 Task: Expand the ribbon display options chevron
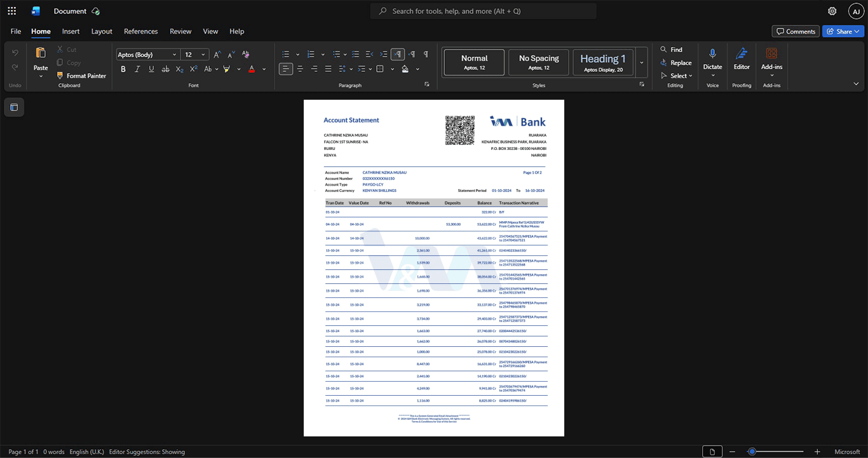coord(856,83)
